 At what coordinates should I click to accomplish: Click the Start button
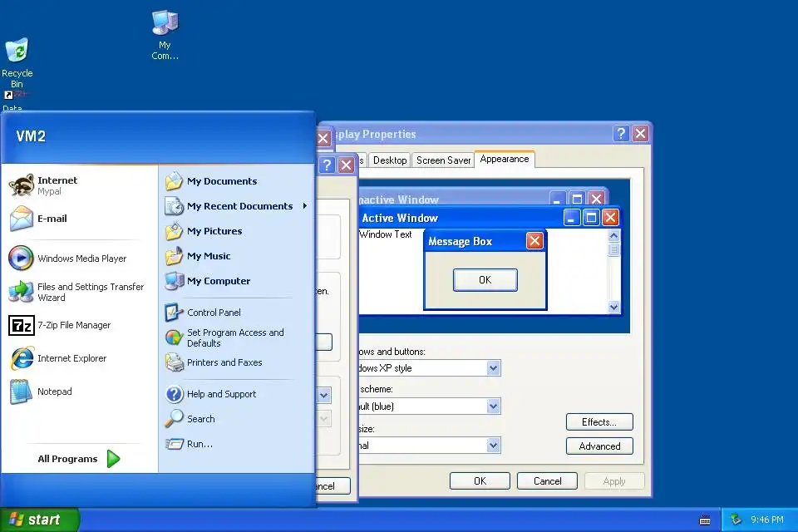coord(40,520)
